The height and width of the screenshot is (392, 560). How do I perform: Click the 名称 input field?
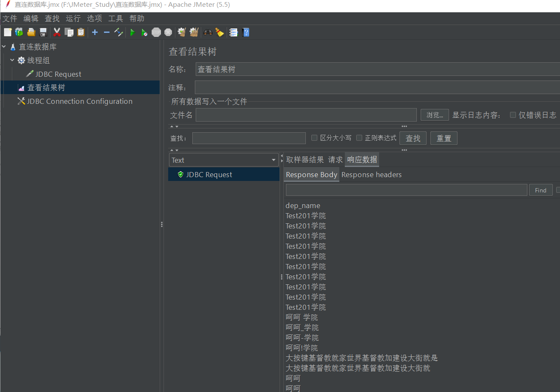(378, 69)
